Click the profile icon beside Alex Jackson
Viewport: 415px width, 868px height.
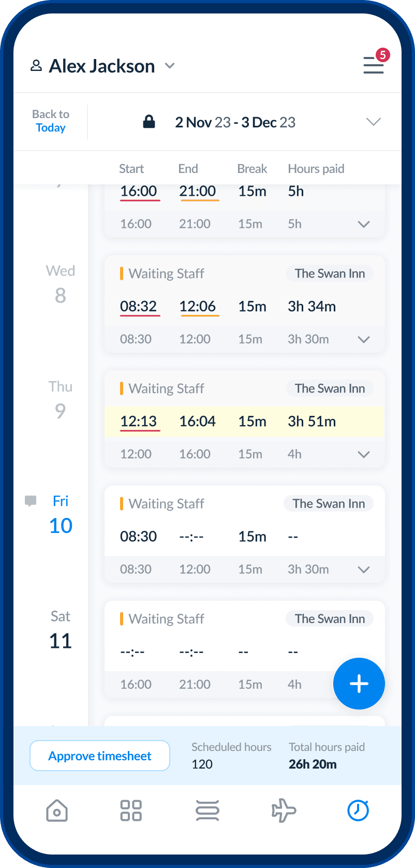[36, 66]
